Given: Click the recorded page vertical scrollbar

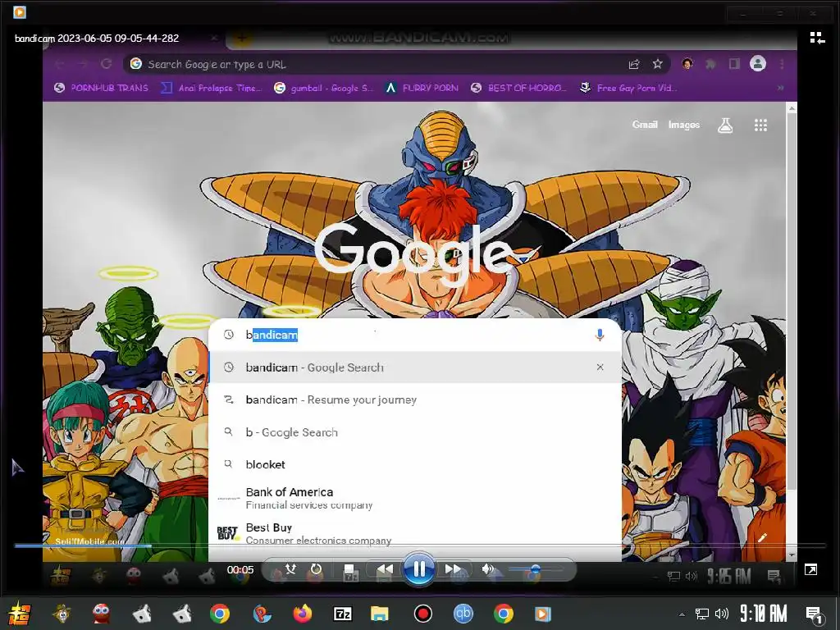Looking at the screenshot, I should click(x=792, y=300).
